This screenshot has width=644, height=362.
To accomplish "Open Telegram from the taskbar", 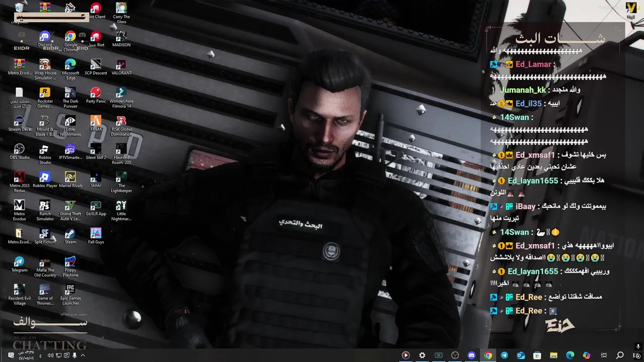I will (504, 355).
